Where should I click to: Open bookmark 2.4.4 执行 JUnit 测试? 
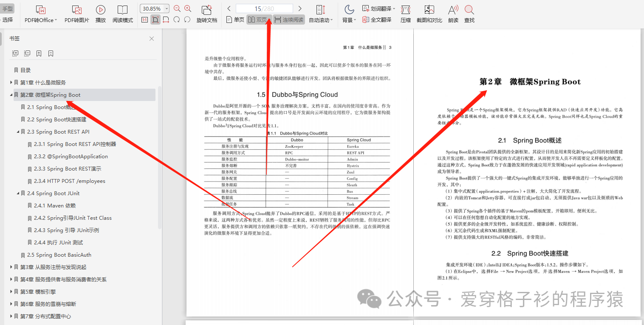[59, 243]
